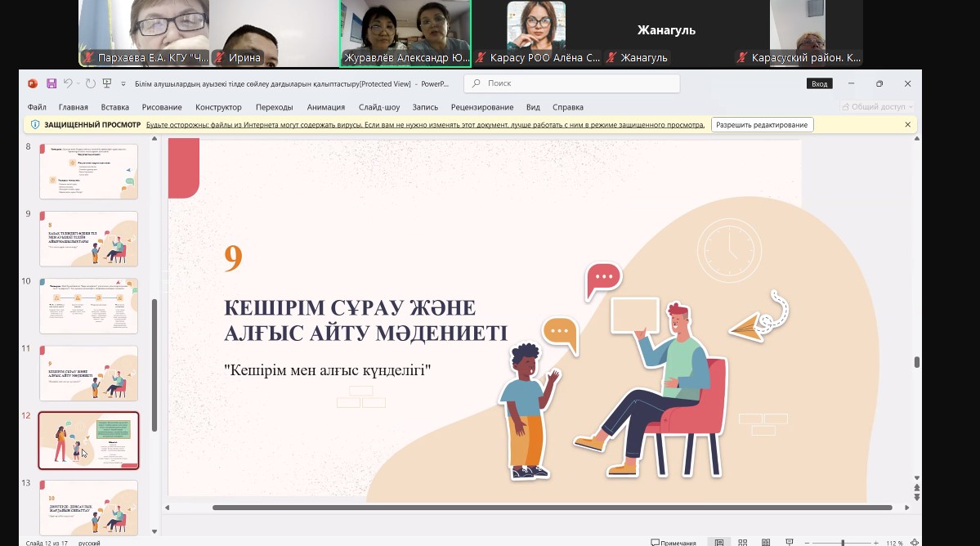Dismiss the protected view warning bar
Viewport: 980px width, 546px height.
point(907,125)
